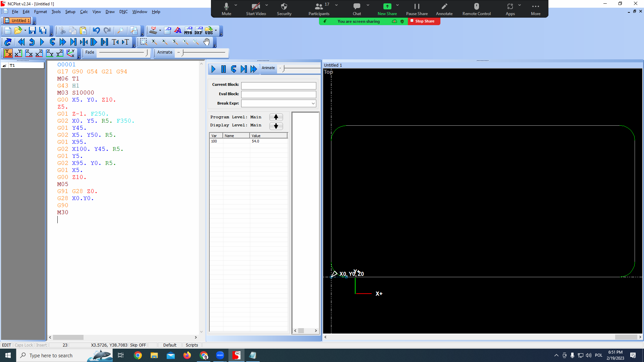Open the dropdown beside Open file
Image resolution: width=644 pixels, height=362 pixels.
(x=25, y=31)
